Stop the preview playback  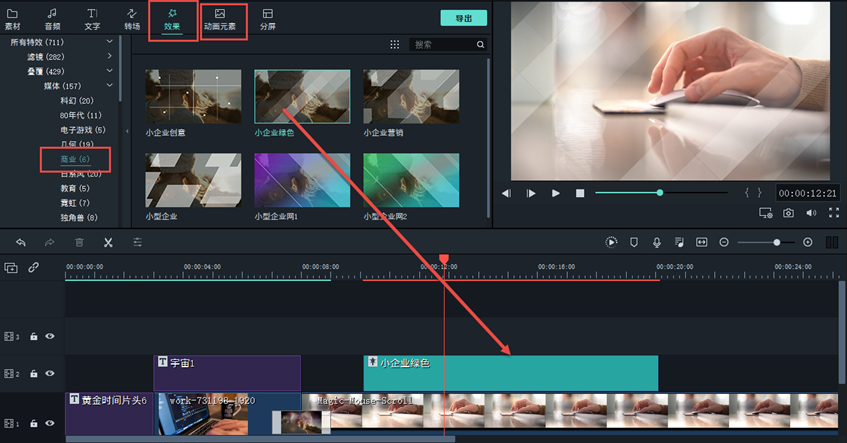[x=580, y=193]
